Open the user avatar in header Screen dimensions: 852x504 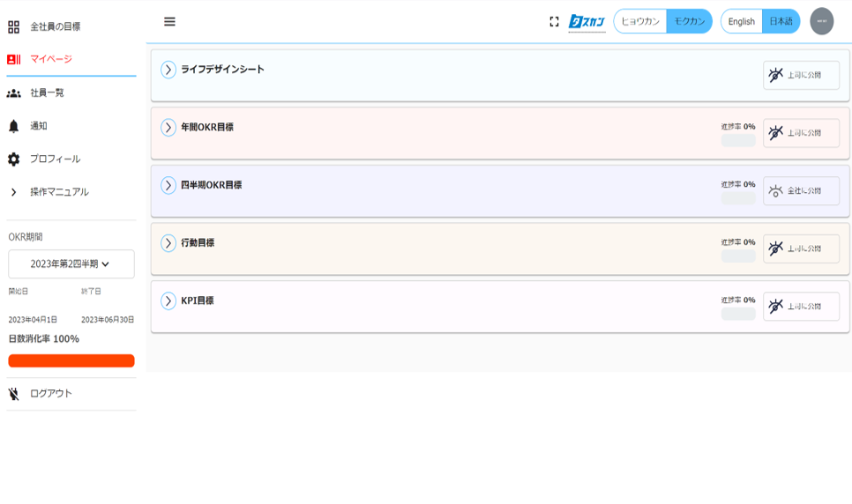click(821, 21)
